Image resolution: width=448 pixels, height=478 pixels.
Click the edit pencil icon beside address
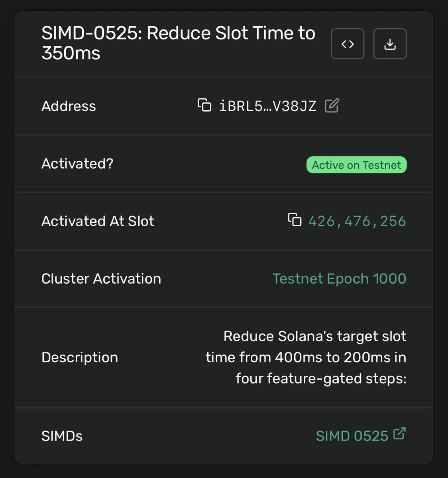(x=332, y=106)
